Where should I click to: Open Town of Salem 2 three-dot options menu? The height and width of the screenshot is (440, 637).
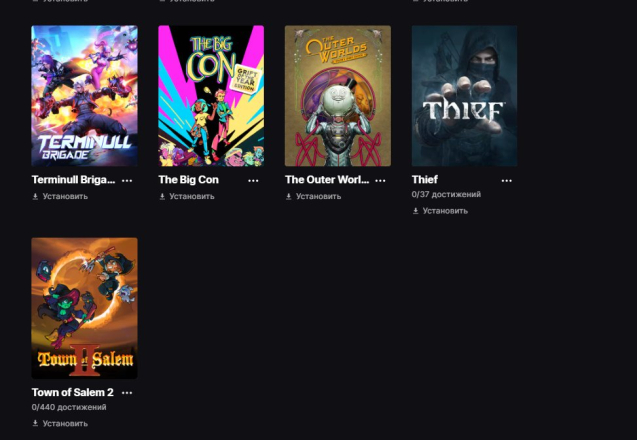click(x=127, y=393)
